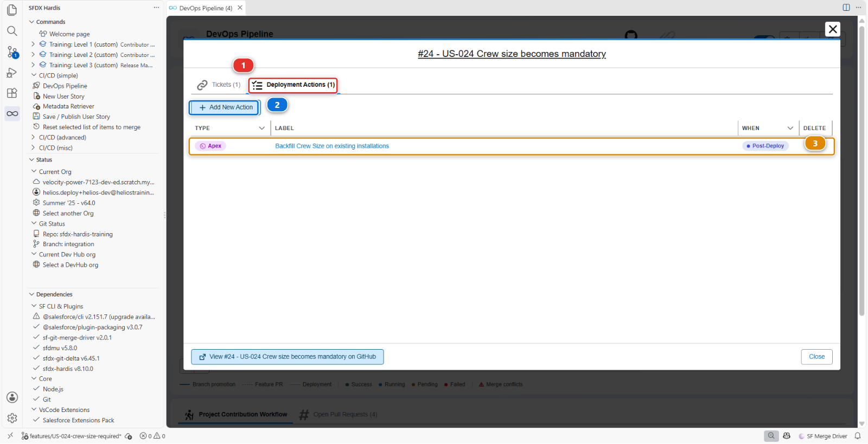Click split editor icon at top right
Viewport: 868px width, 444px height.
[x=846, y=8]
